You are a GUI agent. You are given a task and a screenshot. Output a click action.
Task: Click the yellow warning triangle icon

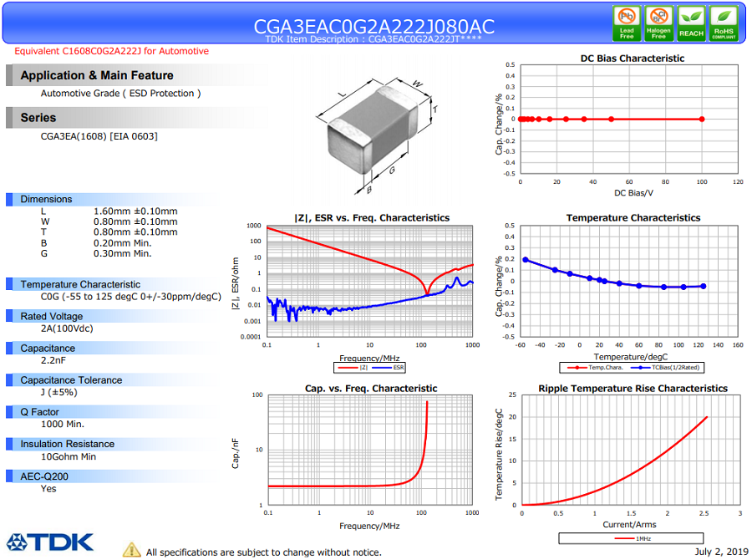click(132, 550)
